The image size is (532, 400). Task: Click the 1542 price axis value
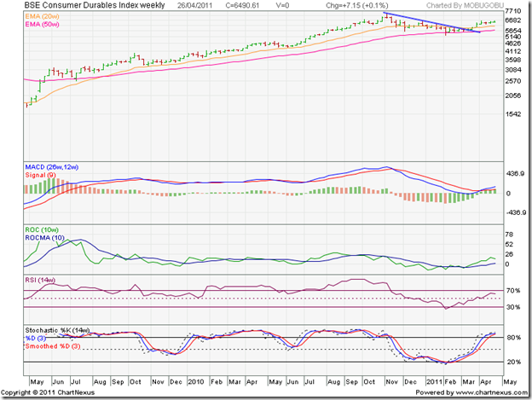pyautogui.click(x=513, y=114)
